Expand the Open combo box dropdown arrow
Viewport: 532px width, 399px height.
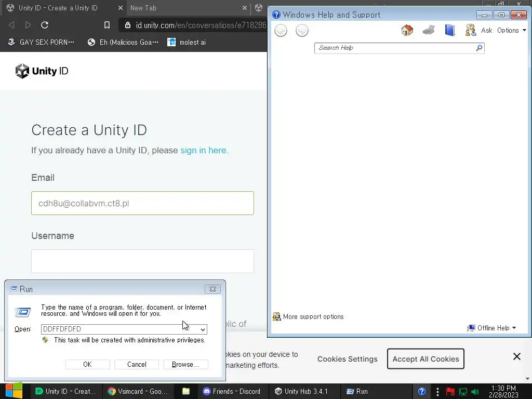coord(203,329)
